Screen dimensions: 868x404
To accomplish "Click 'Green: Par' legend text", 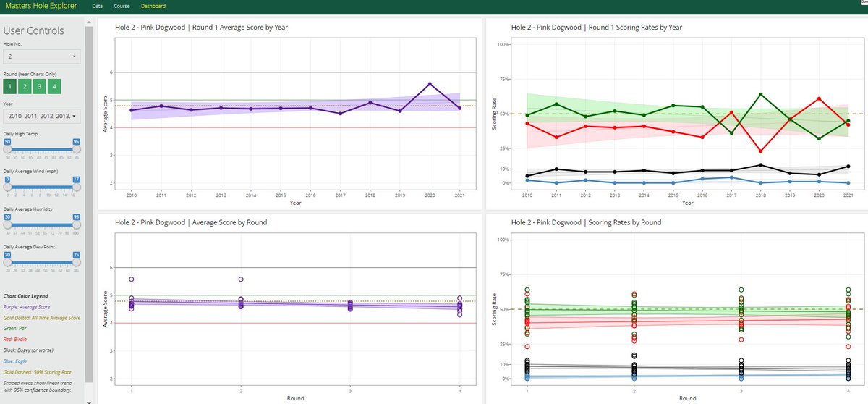I will [x=15, y=328].
